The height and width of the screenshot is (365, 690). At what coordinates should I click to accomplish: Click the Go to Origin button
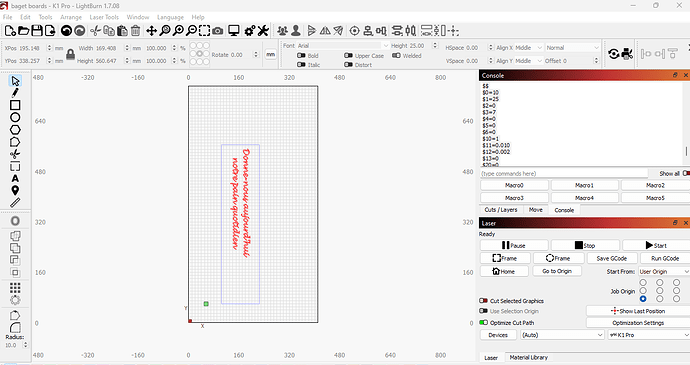click(x=557, y=271)
